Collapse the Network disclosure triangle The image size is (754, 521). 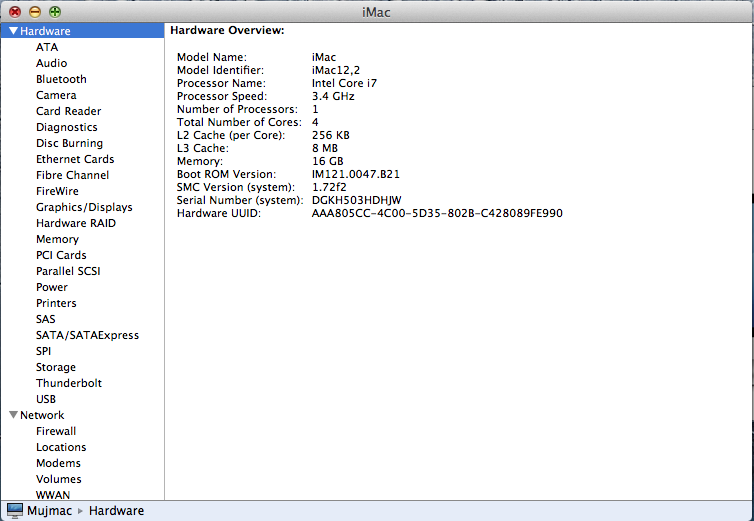pyautogui.click(x=13, y=415)
